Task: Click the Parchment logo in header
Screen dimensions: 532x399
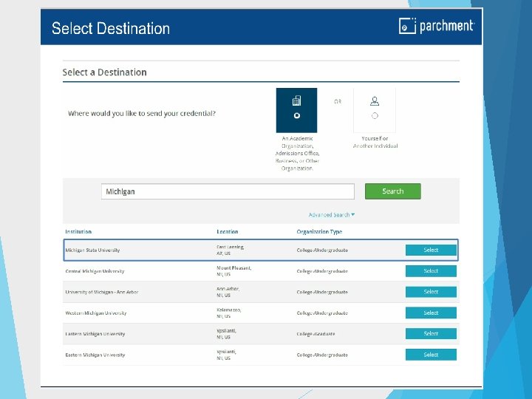Action: click(x=437, y=26)
